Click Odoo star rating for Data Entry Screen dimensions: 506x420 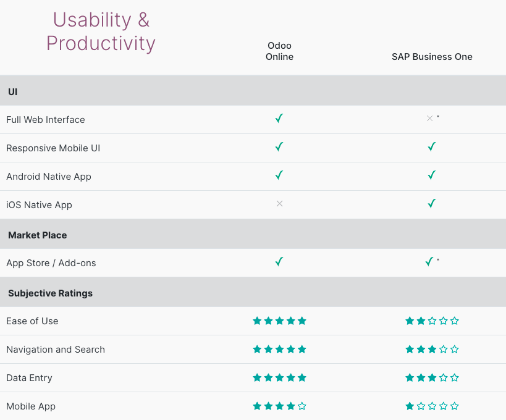coord(279,378)
